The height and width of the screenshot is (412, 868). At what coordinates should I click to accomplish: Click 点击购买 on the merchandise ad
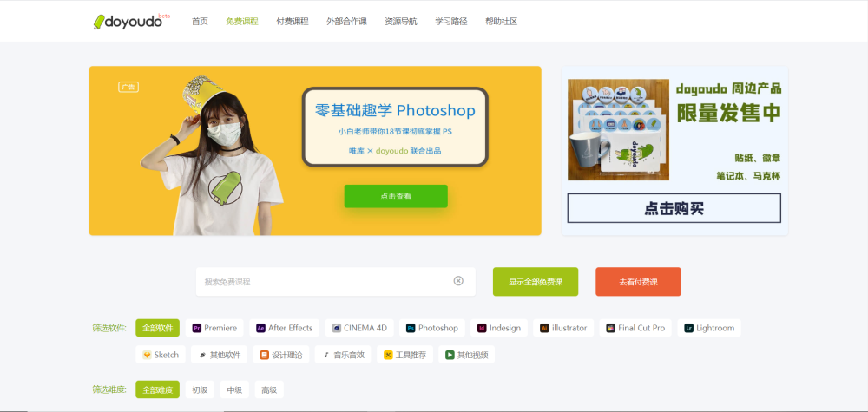coord(674,208)
